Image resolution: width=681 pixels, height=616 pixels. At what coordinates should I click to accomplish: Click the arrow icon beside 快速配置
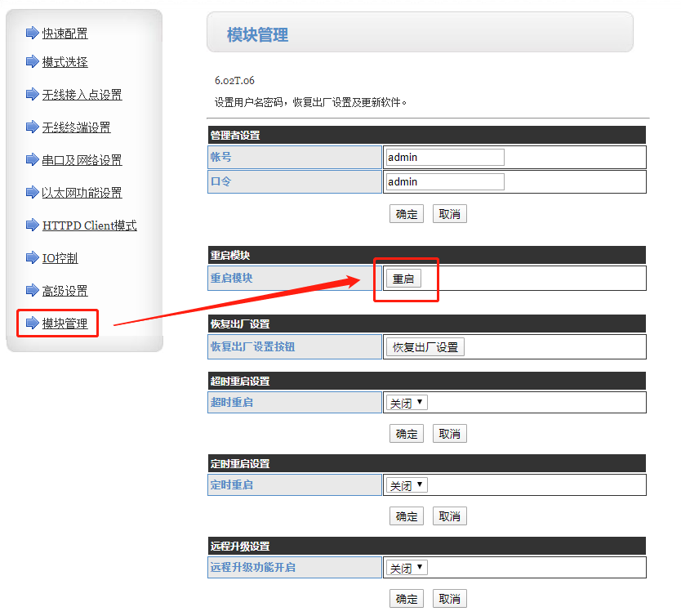(x=32, y=33)
